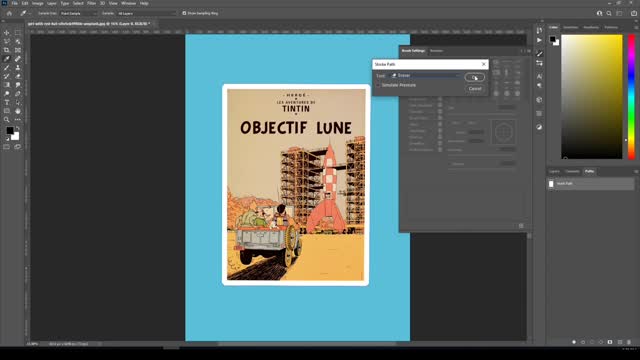Open the Actions play icon in collapsed dock
The image size is (640, 360).
[539, 40]
